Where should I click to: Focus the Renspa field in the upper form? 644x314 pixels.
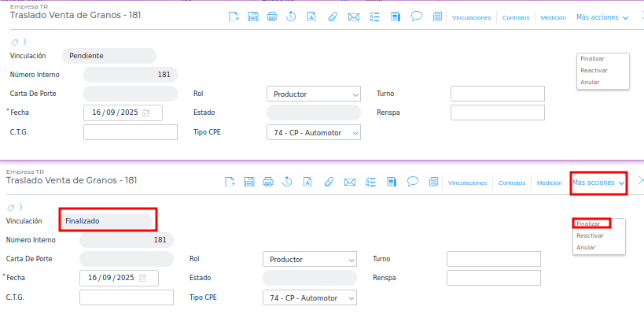[498, 113]
